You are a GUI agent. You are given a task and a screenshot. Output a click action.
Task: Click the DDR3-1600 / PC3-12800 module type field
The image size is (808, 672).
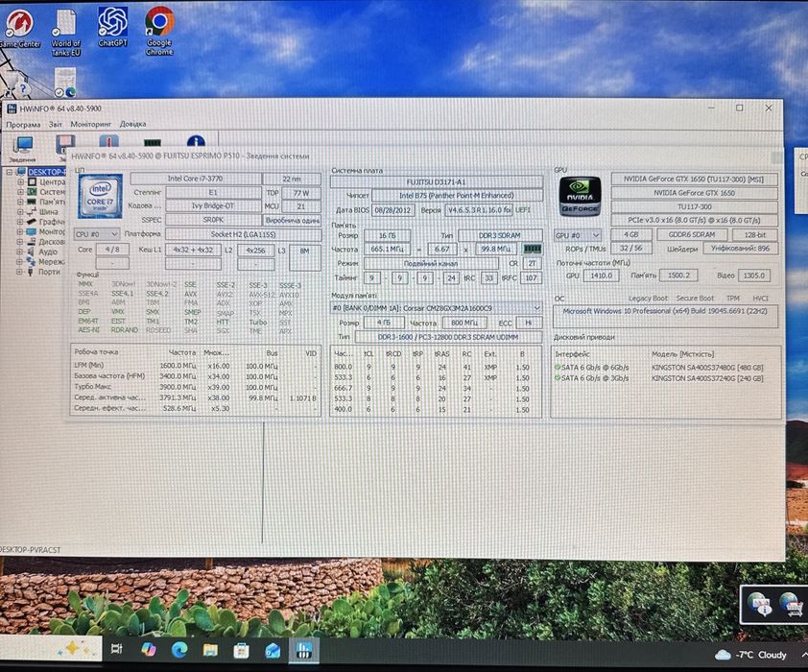(x=448, y=337)
